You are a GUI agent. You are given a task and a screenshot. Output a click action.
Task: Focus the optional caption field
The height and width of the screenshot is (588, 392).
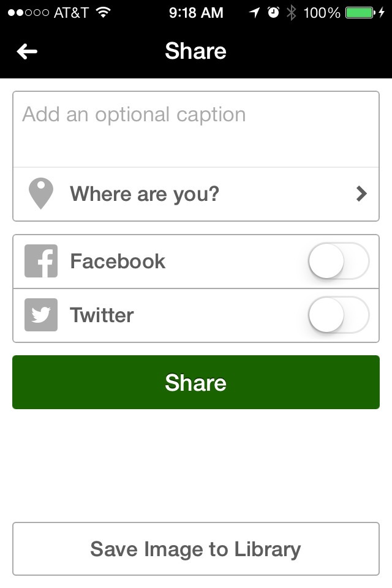tap(196, 129)
